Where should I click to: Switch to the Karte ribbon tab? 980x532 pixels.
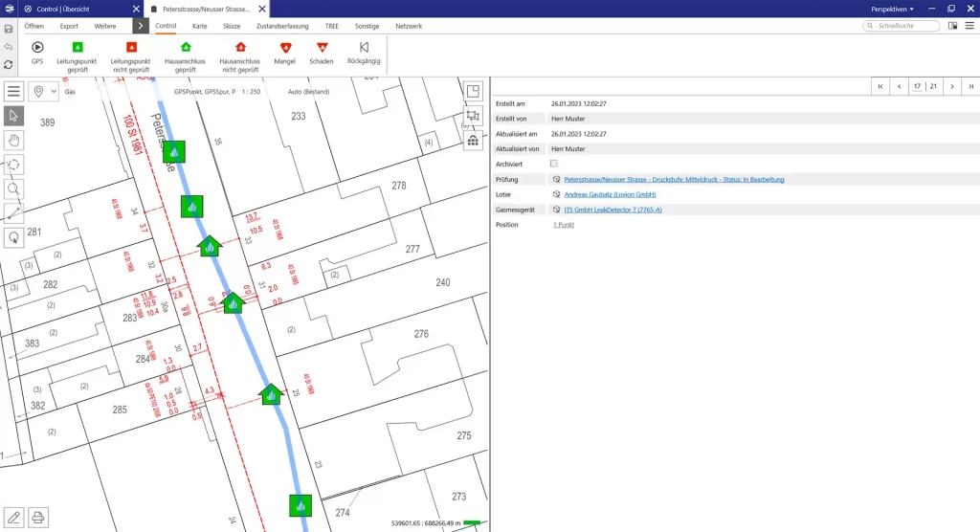click(x=199, y=26)
